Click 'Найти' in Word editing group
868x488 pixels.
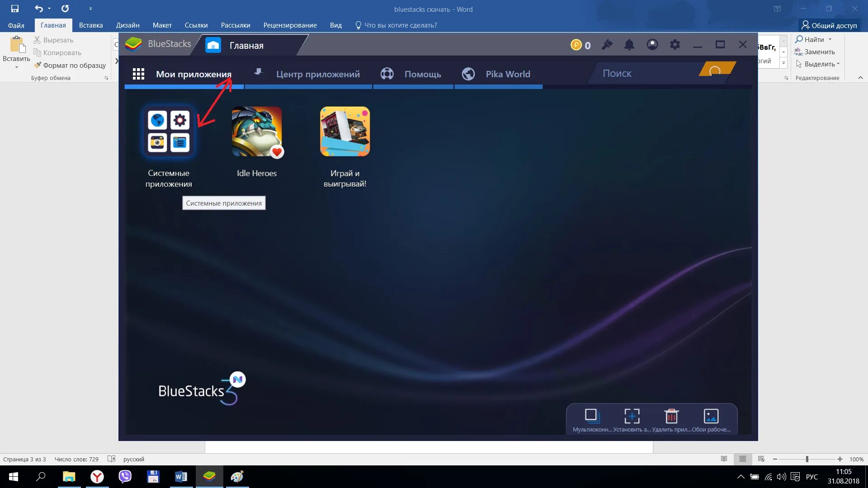coord(810,39)
